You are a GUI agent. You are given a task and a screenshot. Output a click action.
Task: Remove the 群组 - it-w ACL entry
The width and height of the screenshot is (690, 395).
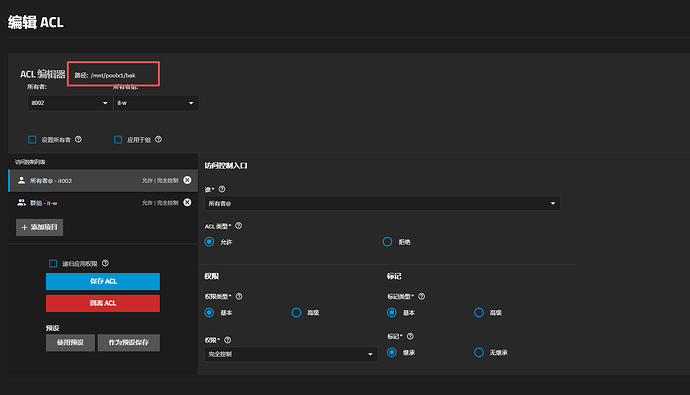(187, 202)
